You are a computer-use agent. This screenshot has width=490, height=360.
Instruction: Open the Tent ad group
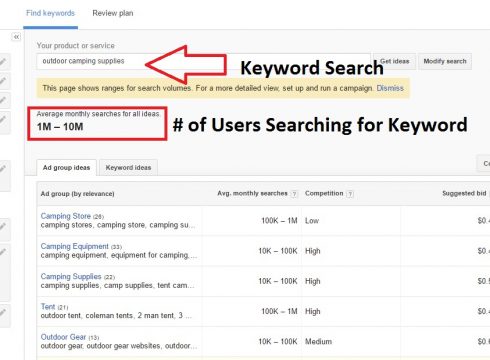pyautogui.click(x=48, y=307)
